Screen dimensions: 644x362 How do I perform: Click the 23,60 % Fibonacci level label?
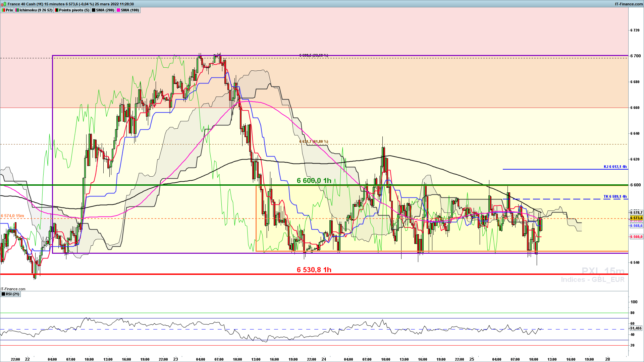coord(314,55)
